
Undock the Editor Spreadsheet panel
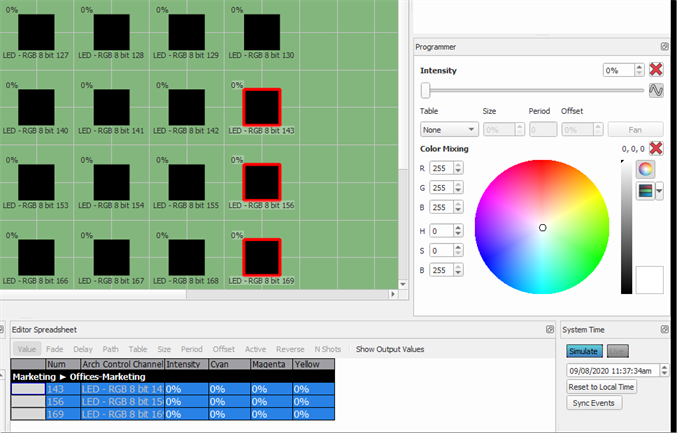click(549, 329)
